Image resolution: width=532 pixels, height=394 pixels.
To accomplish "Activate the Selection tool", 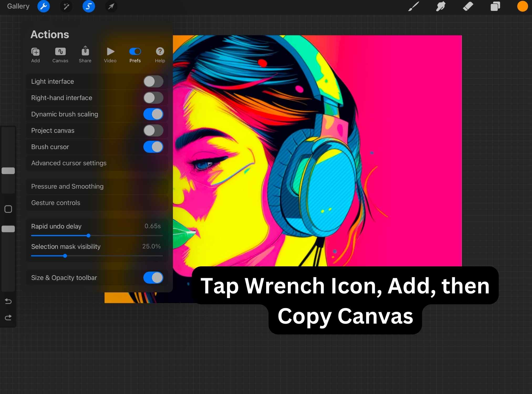I will point(89,6).
